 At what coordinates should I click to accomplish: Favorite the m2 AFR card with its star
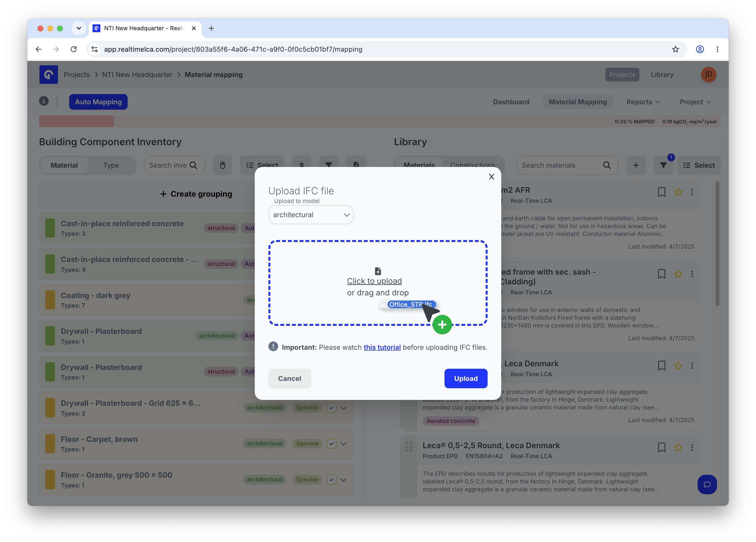pos(678,192)
